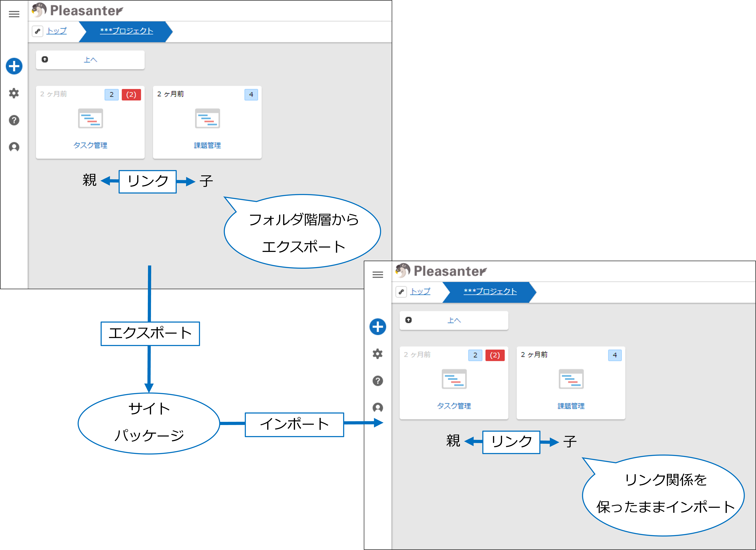Screen dimensions: 756x550
Task: Select ***プロジェクト breadcrumb in upper window
Action: 127,31
